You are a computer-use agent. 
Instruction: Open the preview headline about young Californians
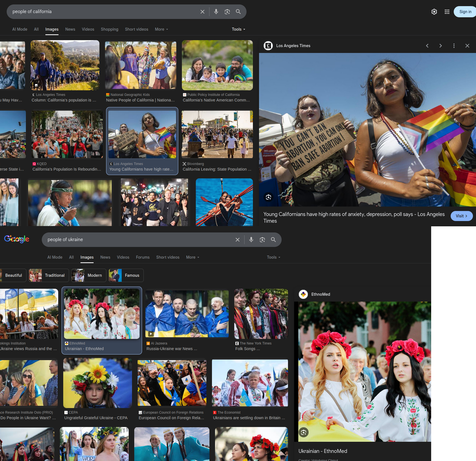pos(354,217)
